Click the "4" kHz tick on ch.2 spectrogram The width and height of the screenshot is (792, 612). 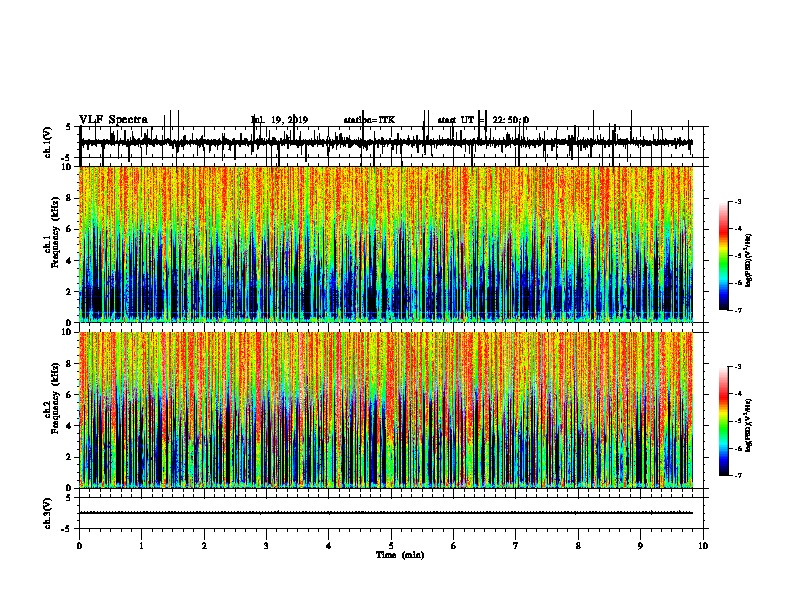(70, 426)
